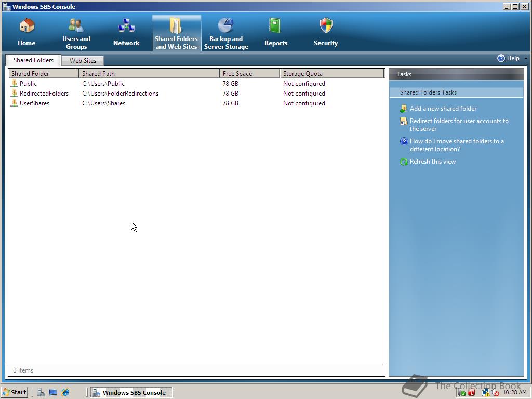Click the network tray icon
Viewport: 532px width, 399px height.
pyautogui.click(x=486, y=393)
